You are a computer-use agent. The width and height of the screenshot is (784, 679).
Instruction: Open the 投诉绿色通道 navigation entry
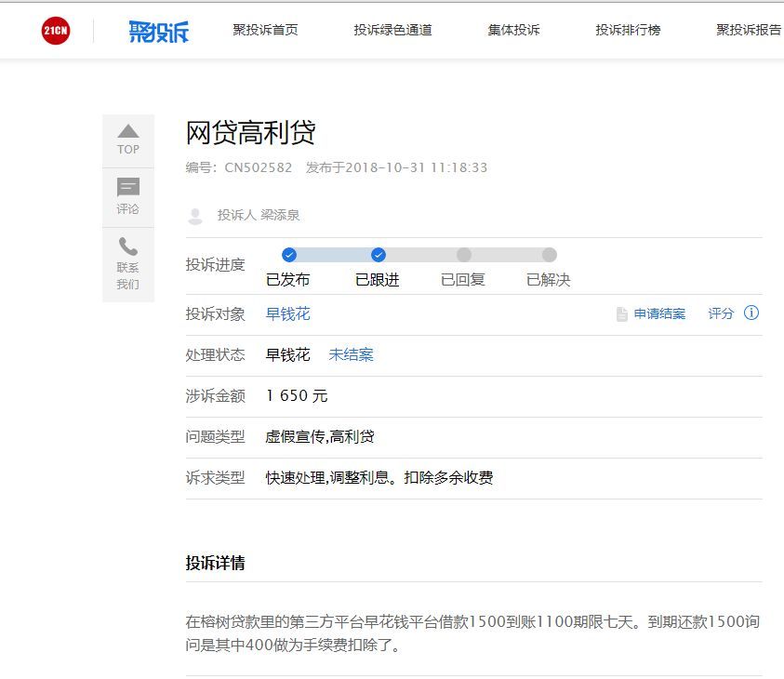click(392, 29)
